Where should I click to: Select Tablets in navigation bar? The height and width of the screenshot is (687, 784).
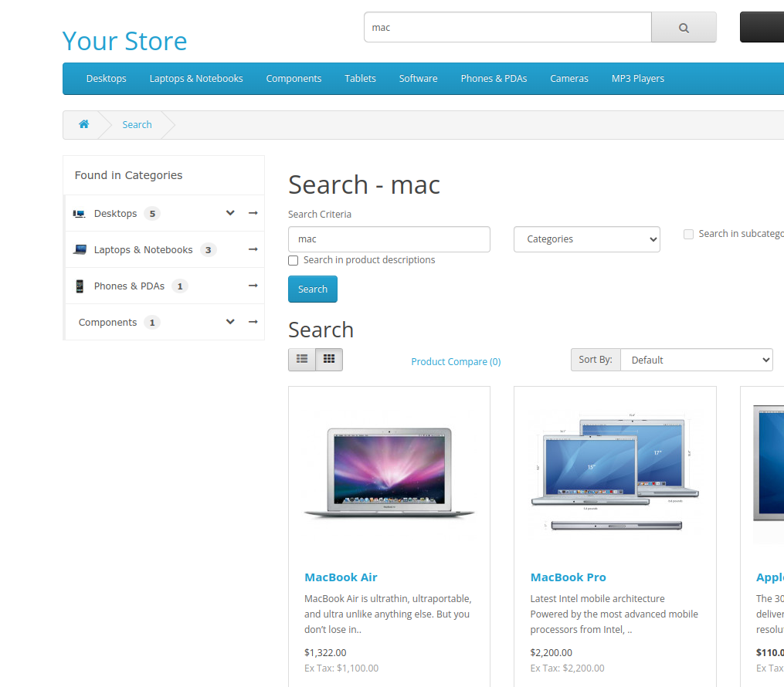[360, 79]
